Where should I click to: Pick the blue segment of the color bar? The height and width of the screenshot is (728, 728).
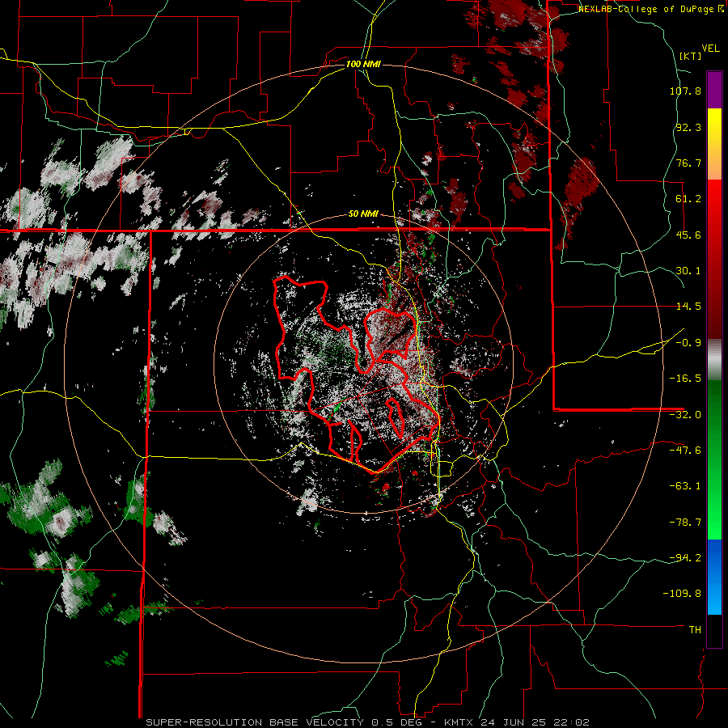(x=714, y=577)
